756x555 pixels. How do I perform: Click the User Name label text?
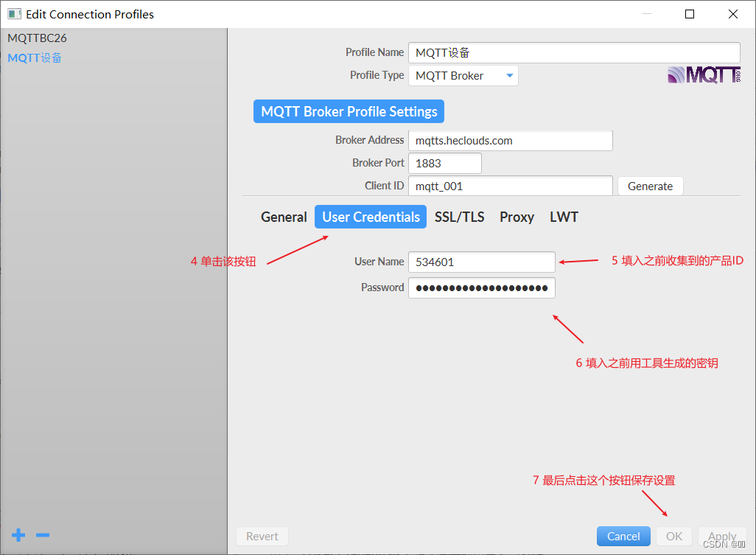379,262
